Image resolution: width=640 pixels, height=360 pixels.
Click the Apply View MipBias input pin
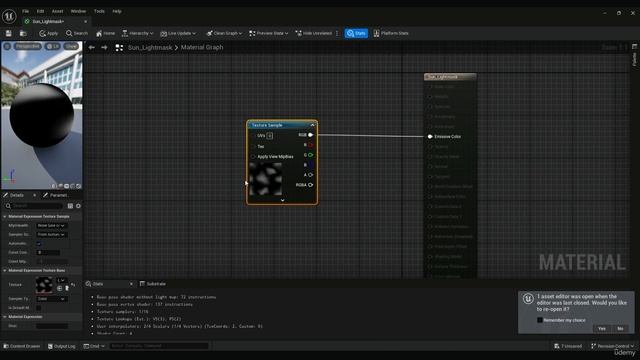click(x=253, y=157)
